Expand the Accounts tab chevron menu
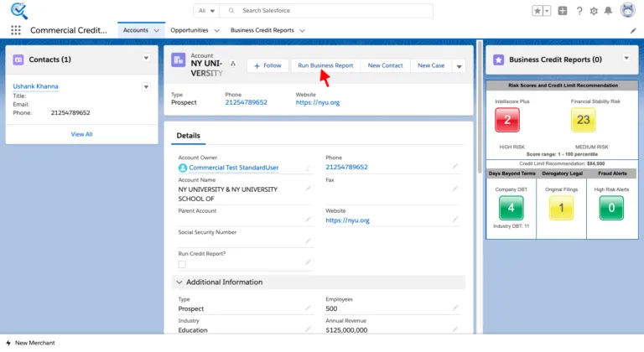 (157, 30)
